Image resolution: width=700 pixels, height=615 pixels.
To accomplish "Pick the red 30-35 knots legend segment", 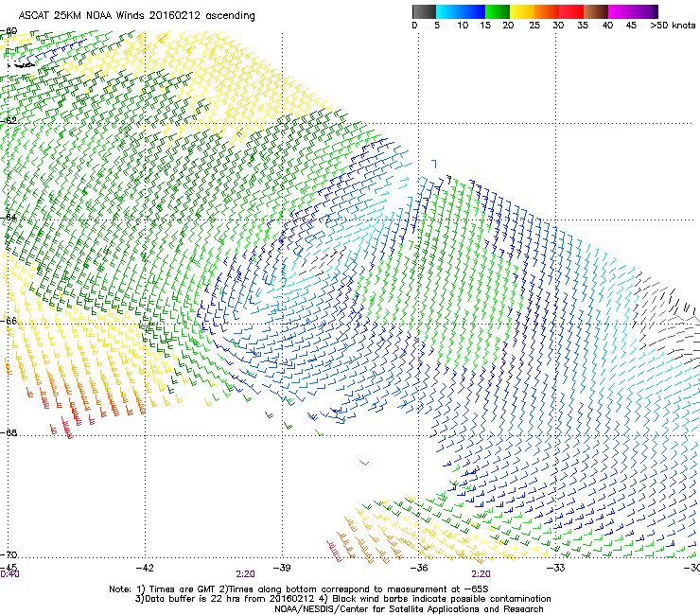I will tap(571, 11).
